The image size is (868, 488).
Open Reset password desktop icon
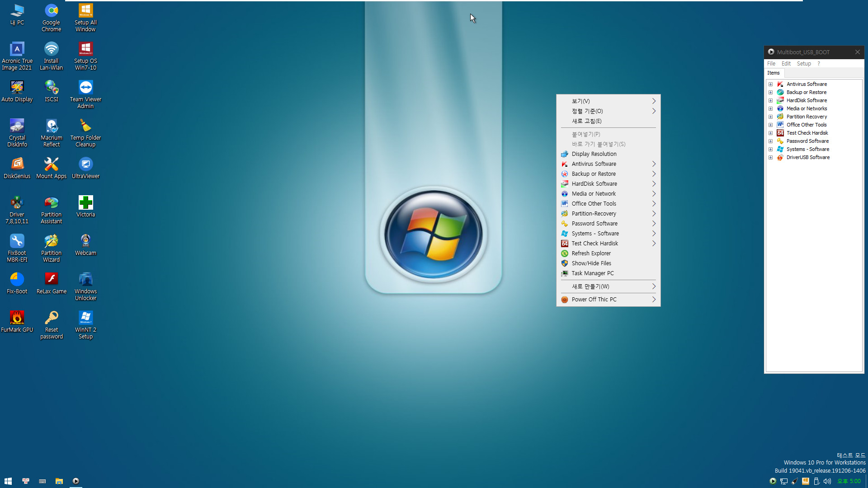(51, 325)
